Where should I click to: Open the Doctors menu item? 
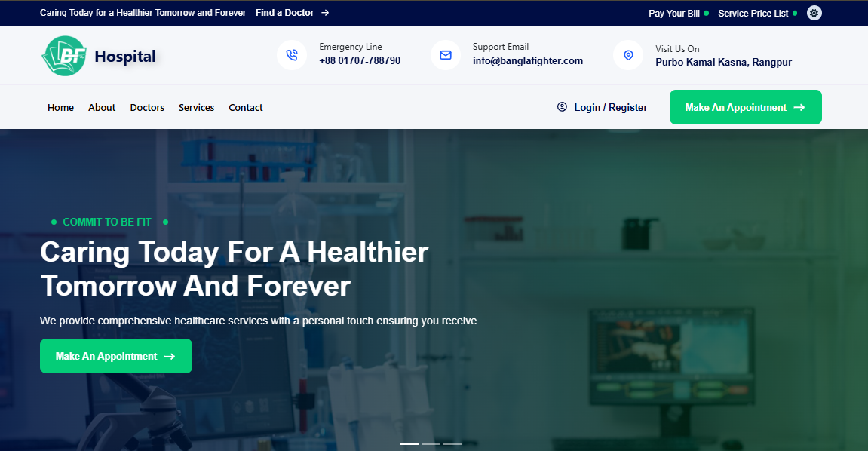pos(147,107)
